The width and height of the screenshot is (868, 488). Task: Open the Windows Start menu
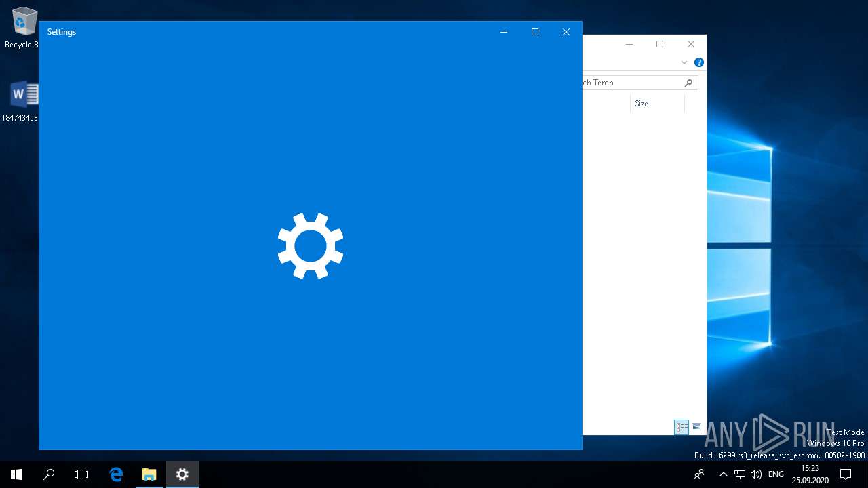[16, 474]
